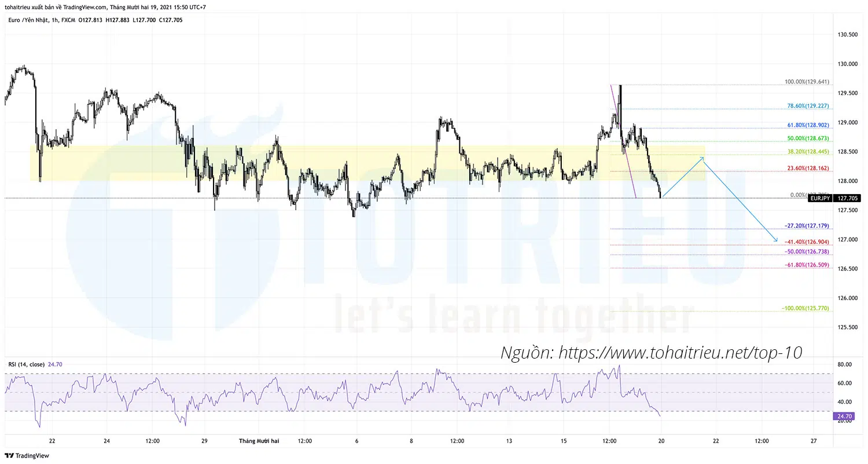Select the 127.705 current price label
Viewport: 868px width, 464px height.
848,198
